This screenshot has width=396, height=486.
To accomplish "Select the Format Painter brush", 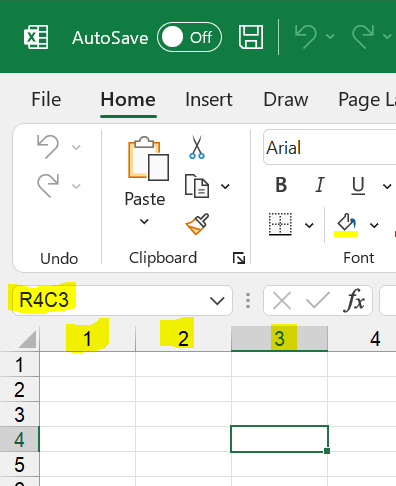I will [197, 224].
